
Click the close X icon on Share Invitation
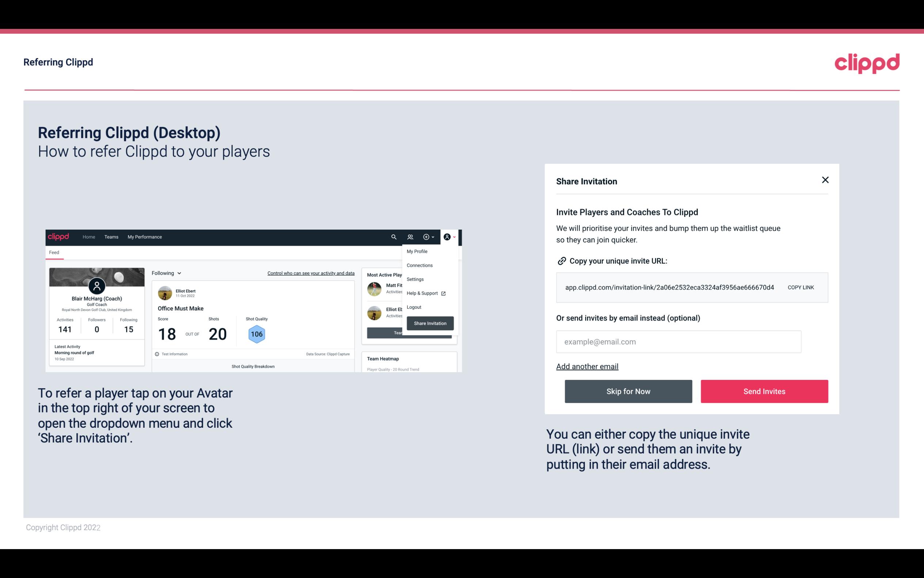[825, 180]
